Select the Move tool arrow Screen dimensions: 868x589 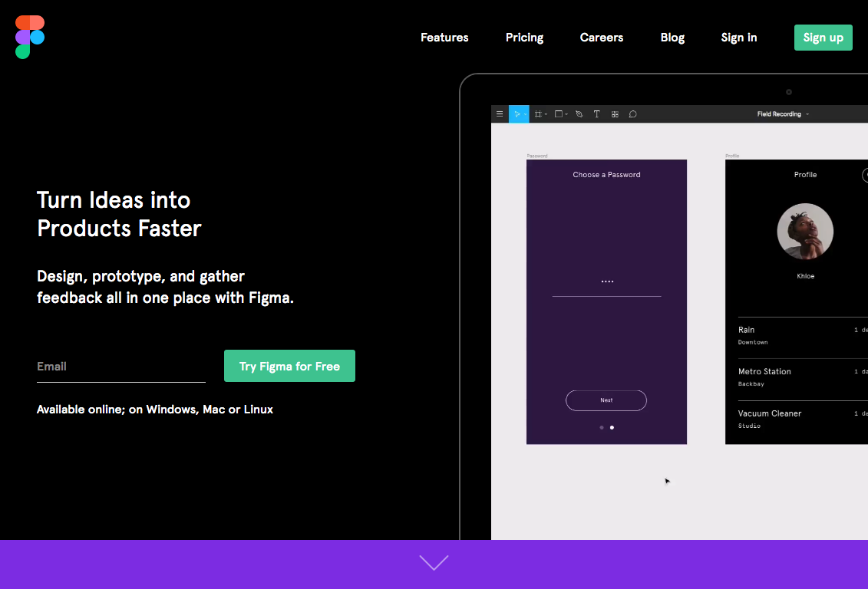coord(517,114)
